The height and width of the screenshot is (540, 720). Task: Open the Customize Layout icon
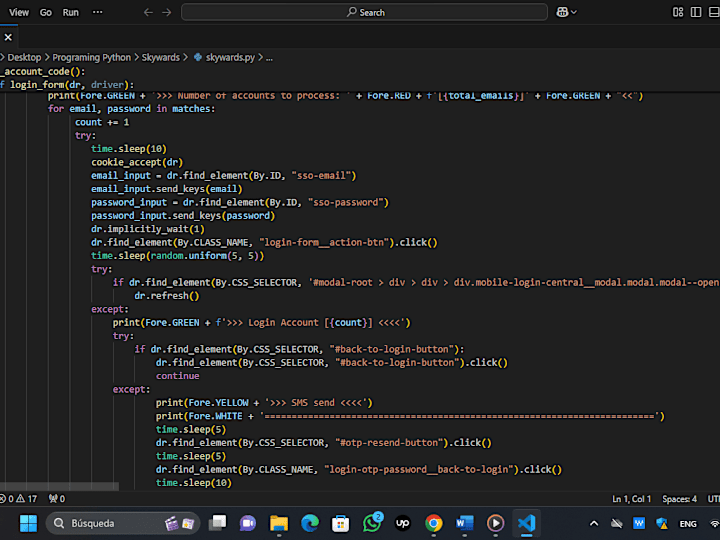[x=678, y=12]
